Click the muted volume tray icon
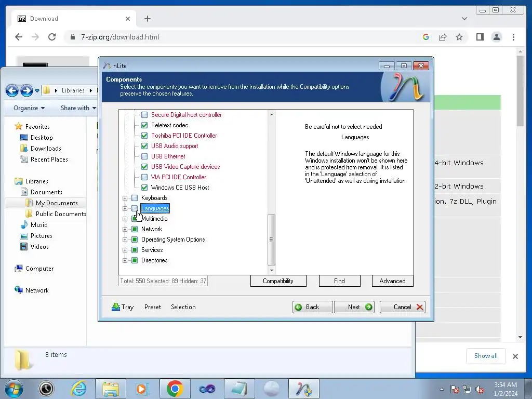 click(x=480, y=389)
